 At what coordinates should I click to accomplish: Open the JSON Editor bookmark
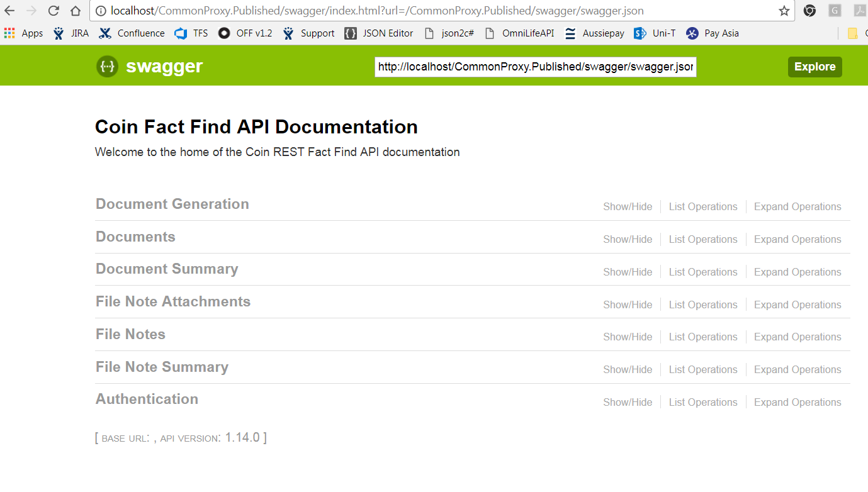point(379,33)
